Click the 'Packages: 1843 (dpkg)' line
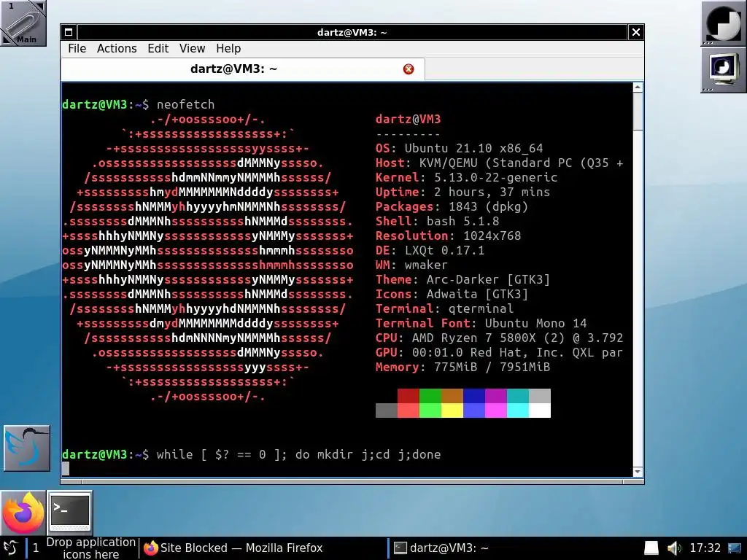 tap(452, 206)
